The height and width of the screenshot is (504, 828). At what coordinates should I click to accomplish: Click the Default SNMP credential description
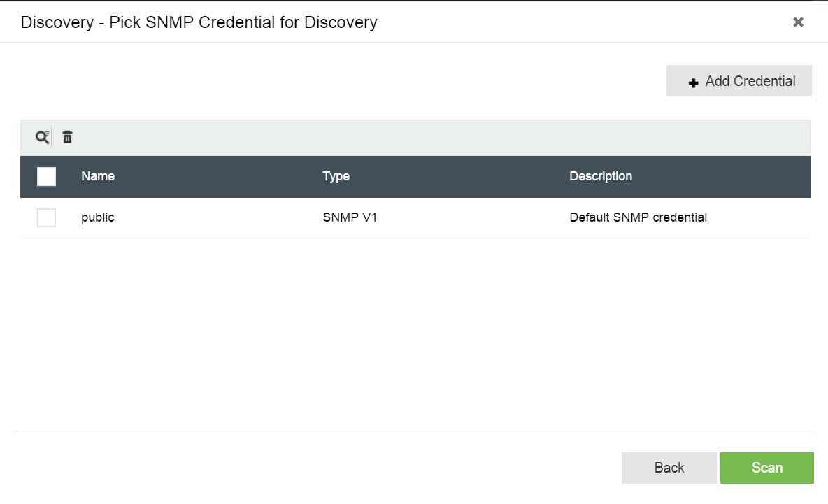pyautogui.click(x=638, y=217)
